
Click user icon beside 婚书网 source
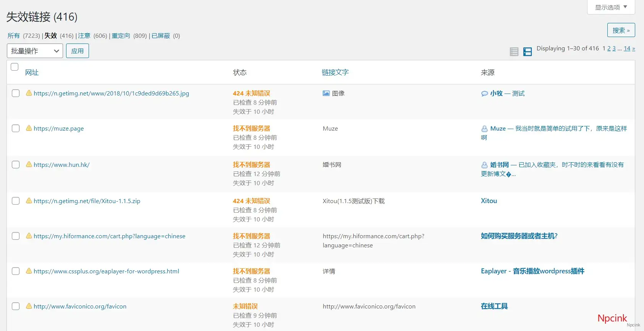[x=484, y=165]
